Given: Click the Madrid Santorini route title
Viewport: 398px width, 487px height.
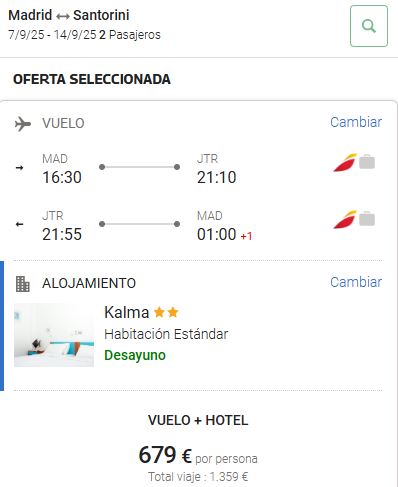Looking at the screenshot, I should pyautogui.click(x=69, y=15).
